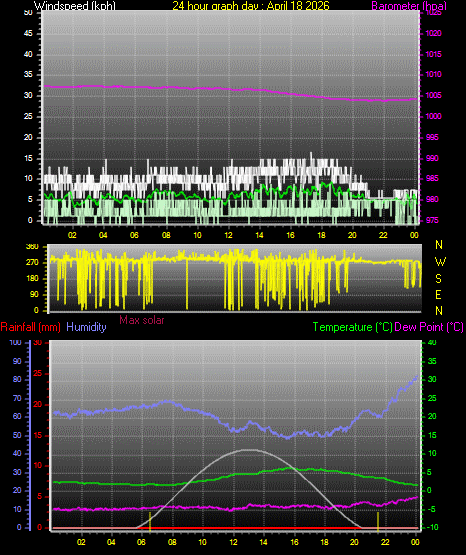Image resolution: width=466 pixels, height=555 pixels.
Task: Click the 1020 barometer axis value
Action: pyautogui.click(x=433, y=33)
